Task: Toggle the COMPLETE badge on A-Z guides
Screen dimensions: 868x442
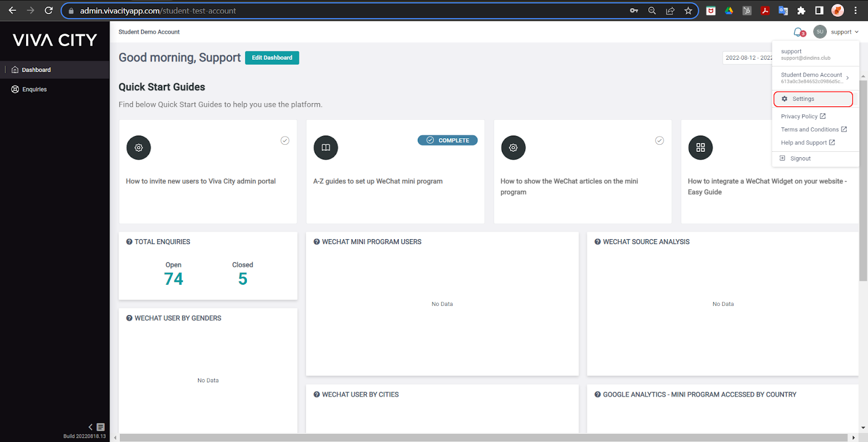Action: (x=448, y=140)
